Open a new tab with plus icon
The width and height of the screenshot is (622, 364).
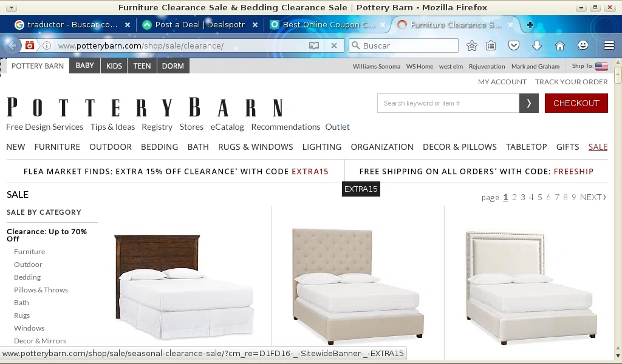530,24
